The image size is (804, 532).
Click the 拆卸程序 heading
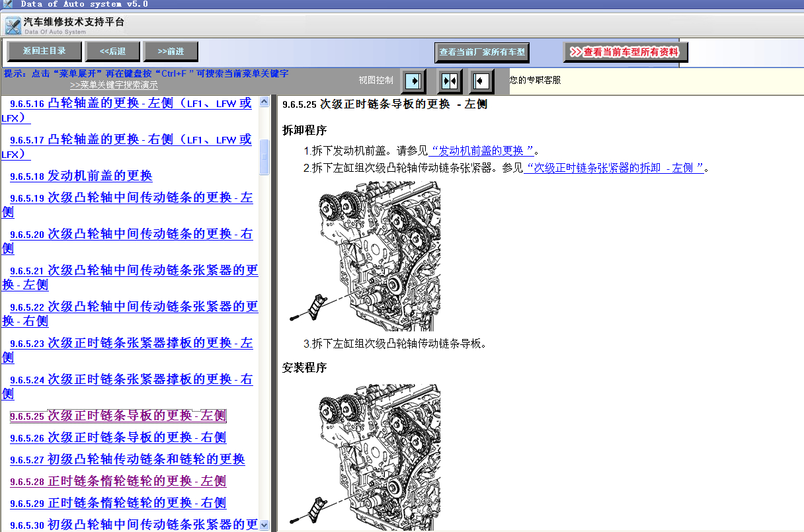click(304, 130)
